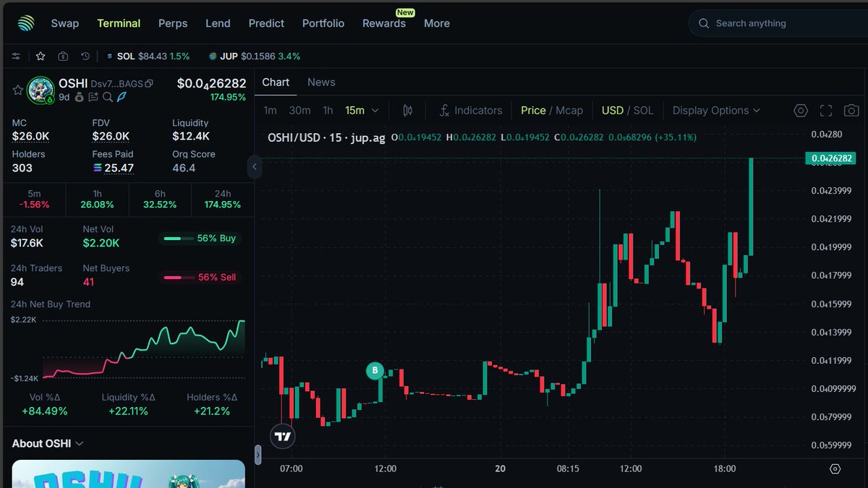Click the search magnifier icon in the header
Image resolution: width=868 pixels, height=488 pixels.
coord(704,23)
